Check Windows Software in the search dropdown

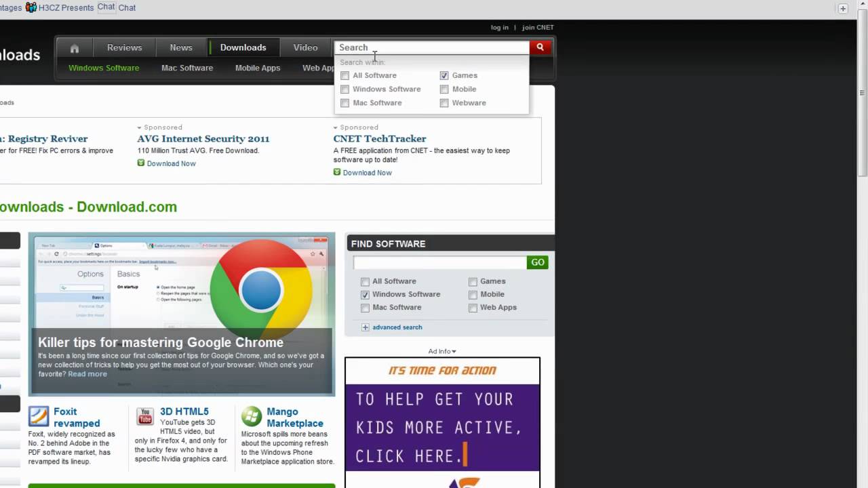[345, 89]
